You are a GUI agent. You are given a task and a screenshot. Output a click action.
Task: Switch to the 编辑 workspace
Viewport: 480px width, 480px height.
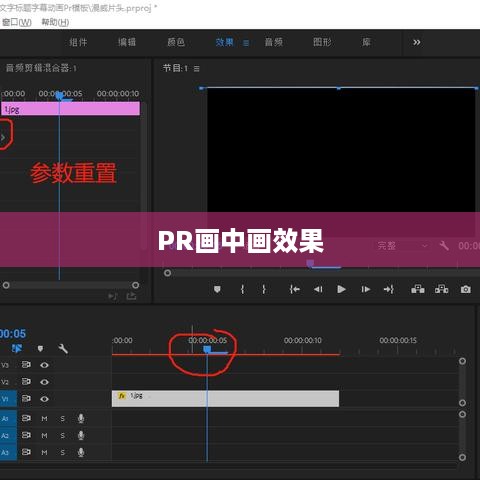point(127,42)
